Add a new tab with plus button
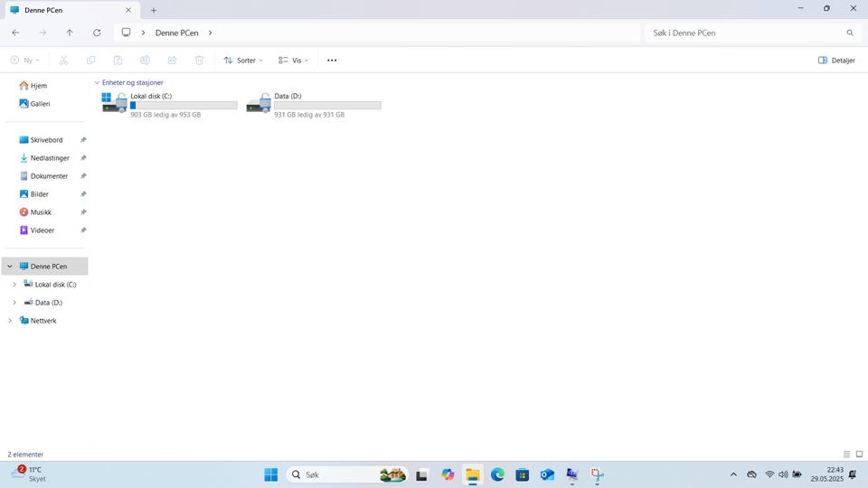The image size is (868, 488). click(154, 10)
